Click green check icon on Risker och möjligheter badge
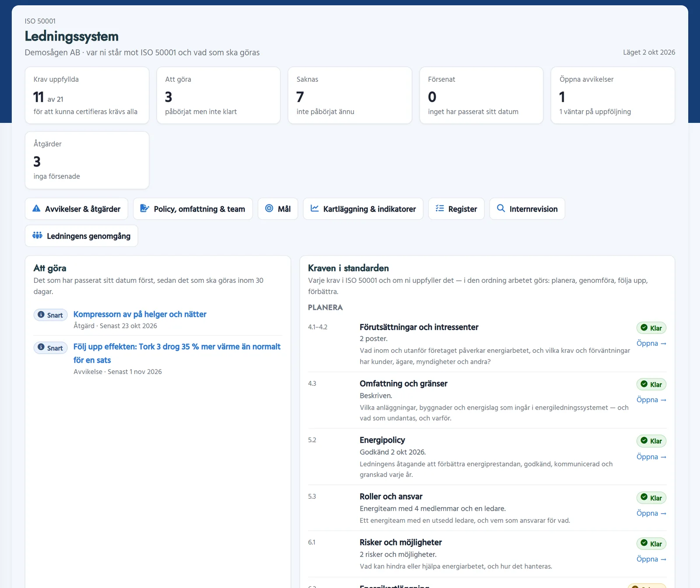This screenshot has width=700, height=588. 644,543
